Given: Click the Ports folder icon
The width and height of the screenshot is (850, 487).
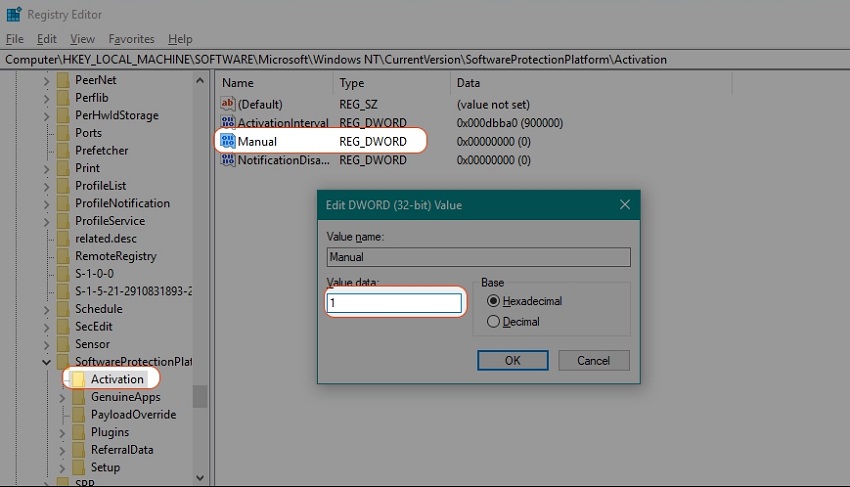Looking at the screenshot, I should [x=63, y=133].
